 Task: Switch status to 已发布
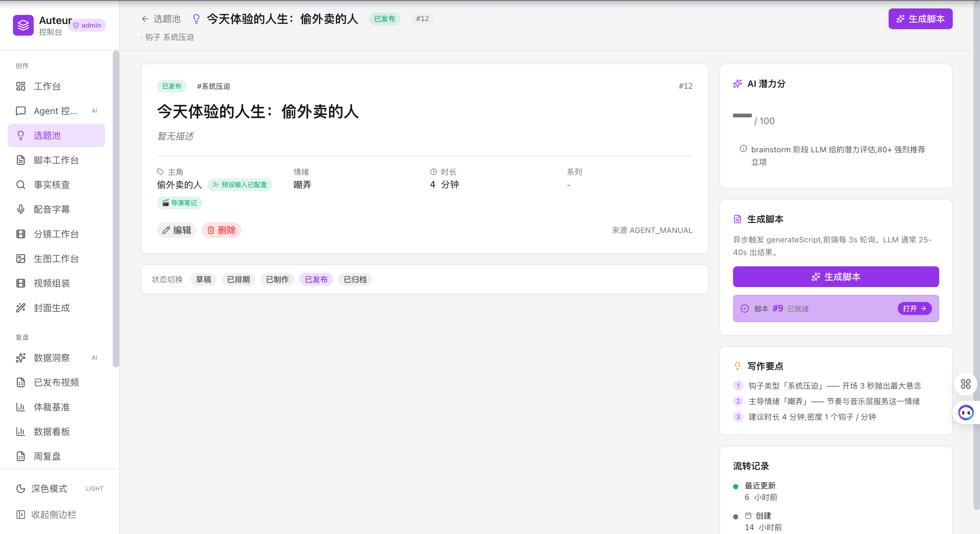(316, 280)
